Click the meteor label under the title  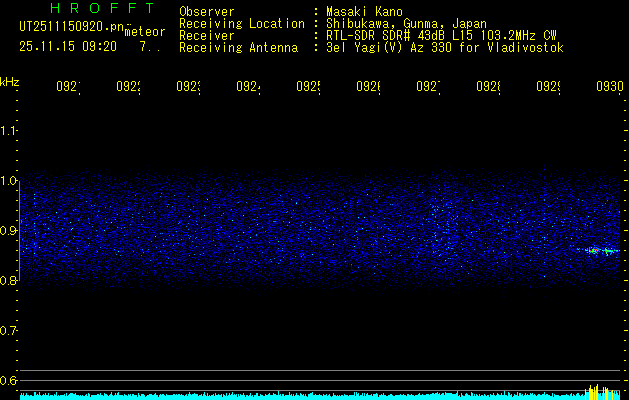coord(143,33)
